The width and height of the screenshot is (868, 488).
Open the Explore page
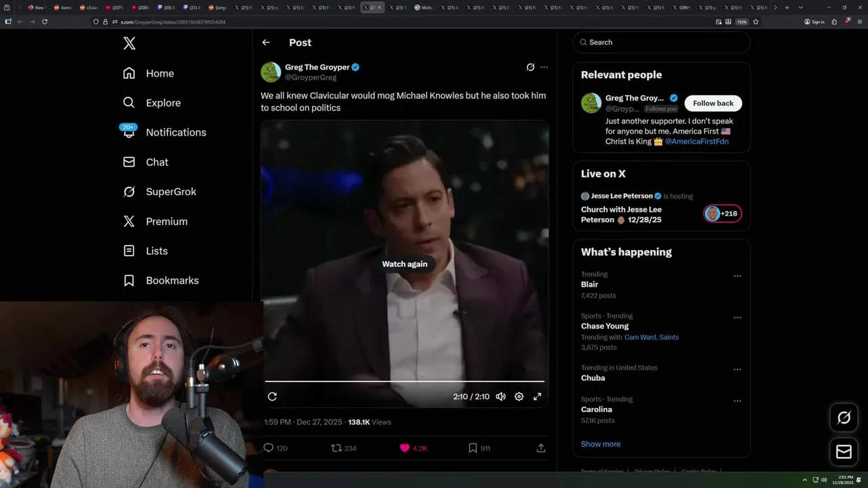152,103
